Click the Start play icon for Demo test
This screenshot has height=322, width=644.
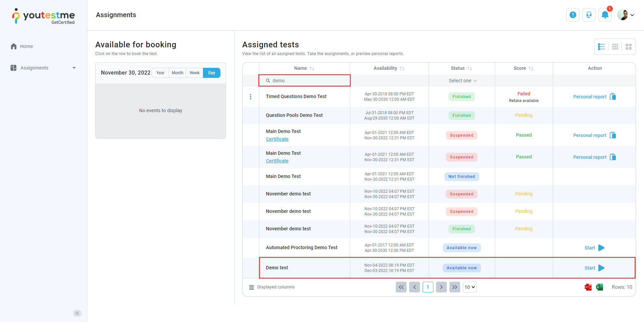[601, 268]
